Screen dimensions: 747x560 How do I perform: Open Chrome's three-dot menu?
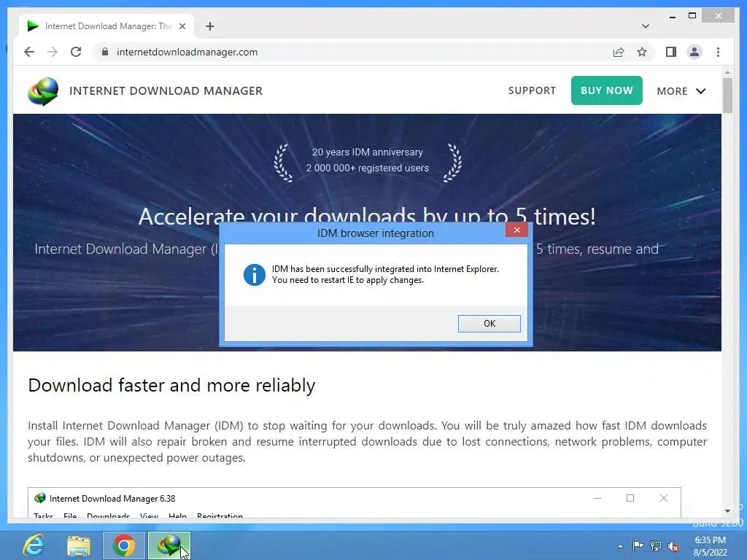coord(718,52)
